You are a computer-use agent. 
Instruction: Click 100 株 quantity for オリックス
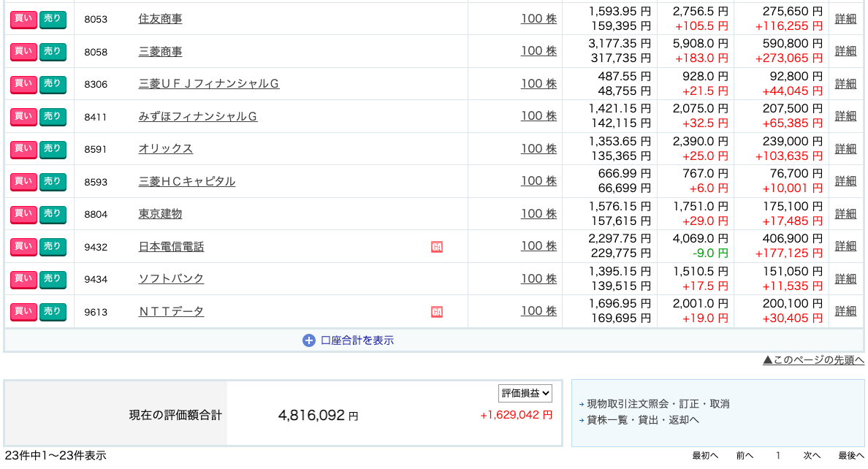click(538, 149)
